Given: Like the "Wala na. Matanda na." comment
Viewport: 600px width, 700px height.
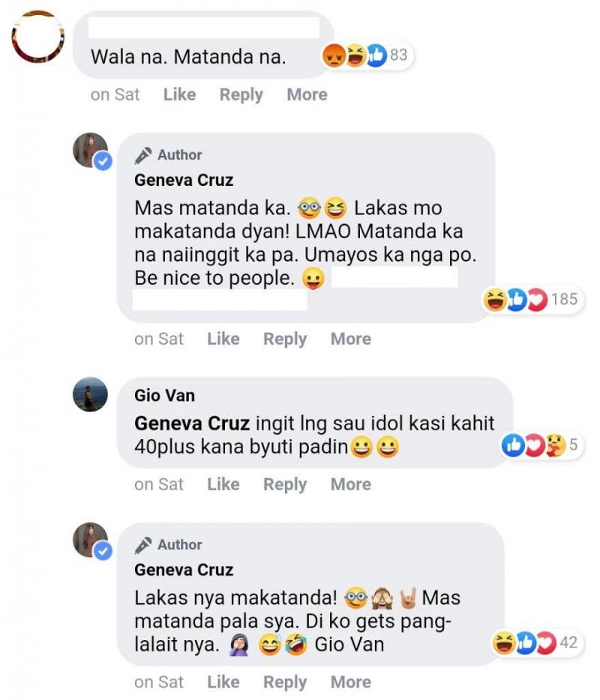Looking at the screenshot, I should pyautogui.click(x=179, y=94).
